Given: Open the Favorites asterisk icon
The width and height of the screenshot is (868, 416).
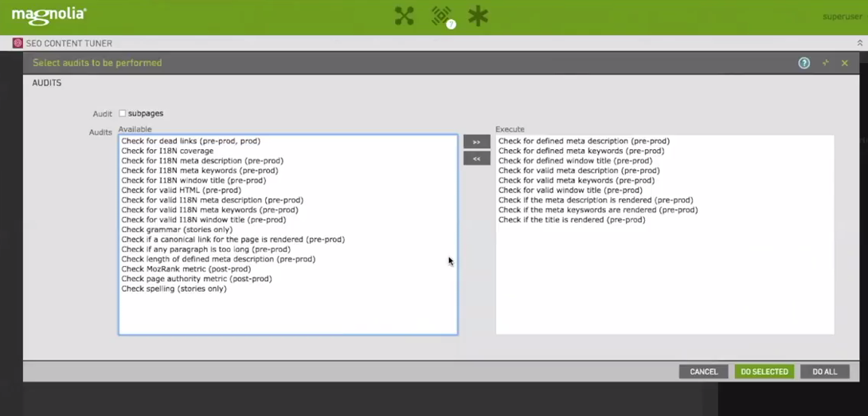Looking at the screenshot, I should [478, 16].
